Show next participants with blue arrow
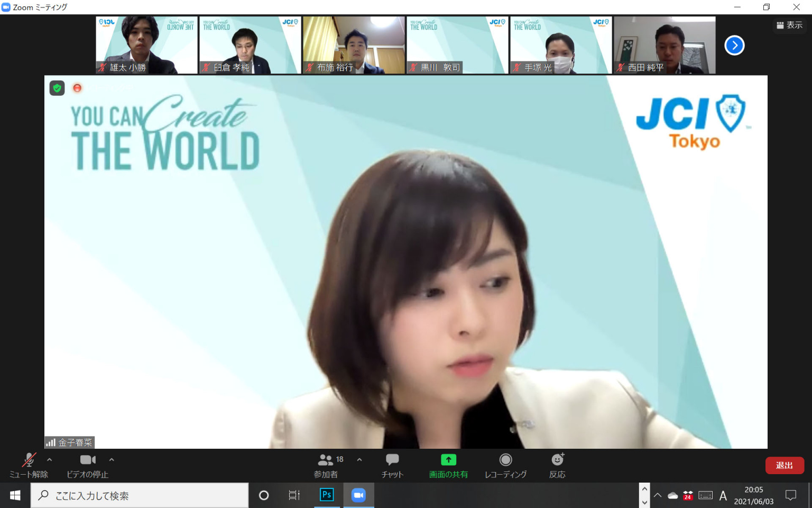The width and height of the screenshot is (812, 508). (x=734, y=46)
